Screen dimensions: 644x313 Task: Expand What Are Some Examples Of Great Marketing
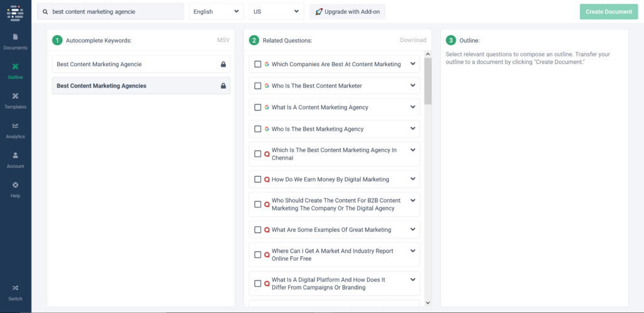pyautogui.click(x=413, y=229)
